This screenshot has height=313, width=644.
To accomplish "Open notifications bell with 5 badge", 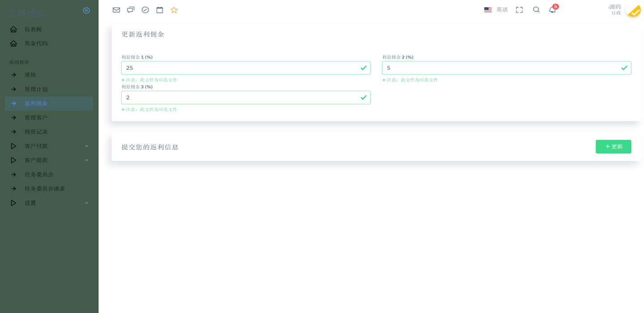I will tap(552, 10).
